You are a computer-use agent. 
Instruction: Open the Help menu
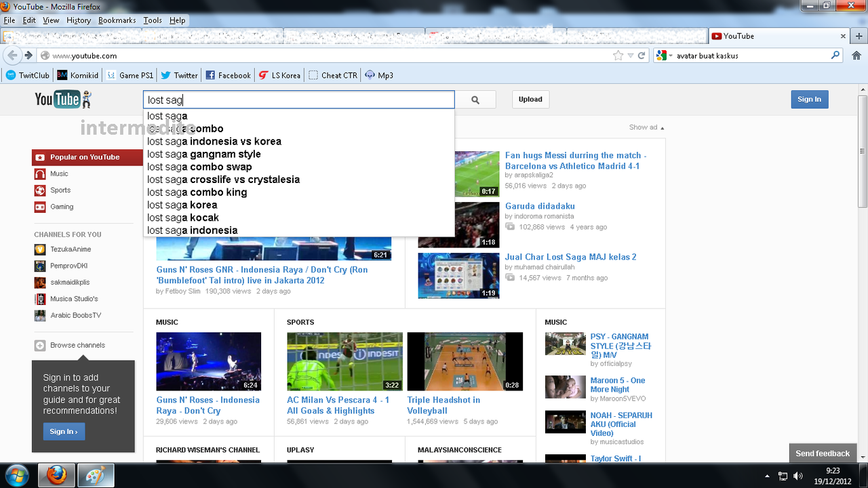(178, 20)
